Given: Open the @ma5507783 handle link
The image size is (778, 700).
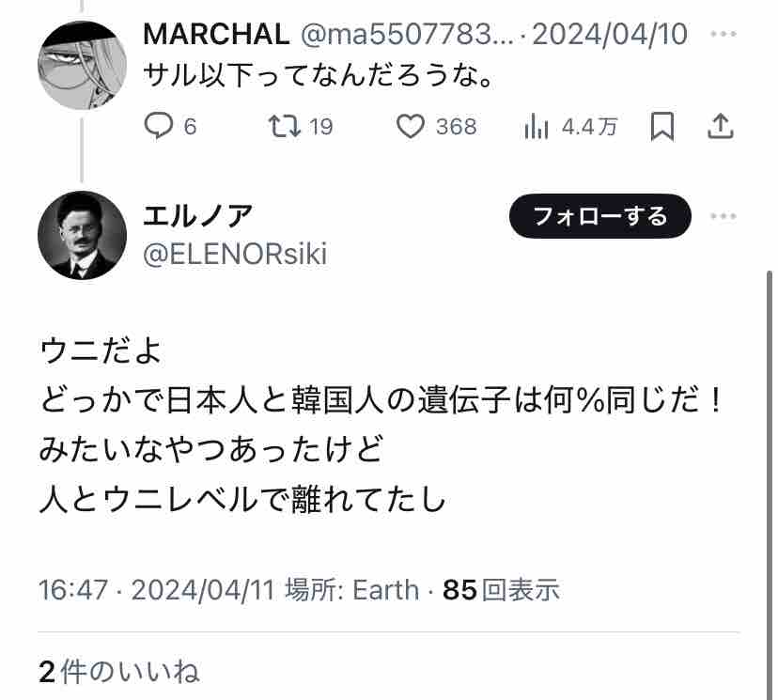Looking at the screenshot, I should point(407,34).
